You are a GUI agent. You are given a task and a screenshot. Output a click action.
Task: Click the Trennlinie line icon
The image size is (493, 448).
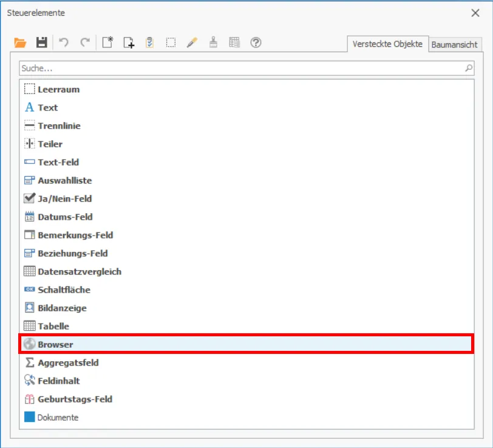pos(30,126)
